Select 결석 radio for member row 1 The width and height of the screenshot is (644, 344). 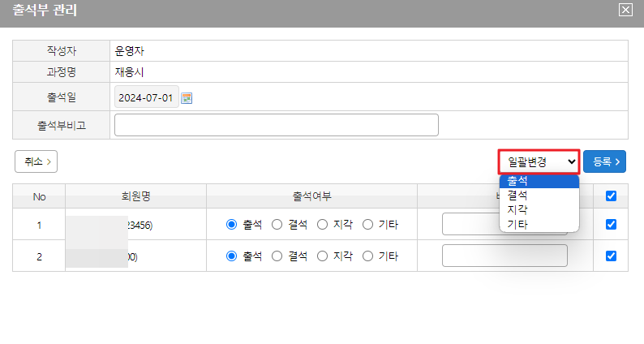(277, 225)
